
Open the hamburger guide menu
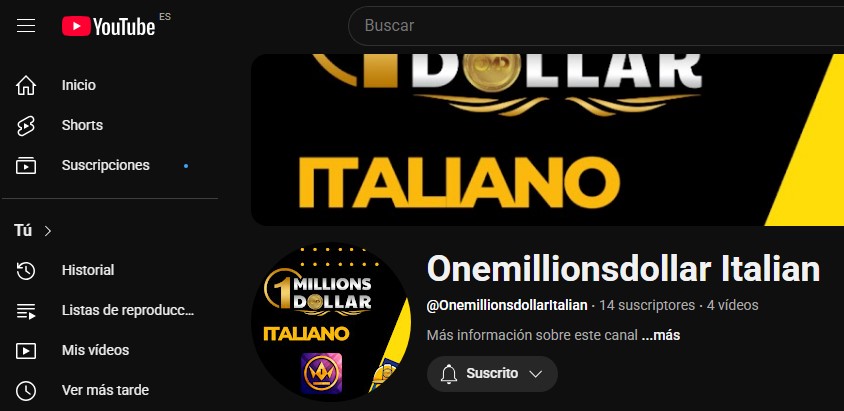coord(26,25)
